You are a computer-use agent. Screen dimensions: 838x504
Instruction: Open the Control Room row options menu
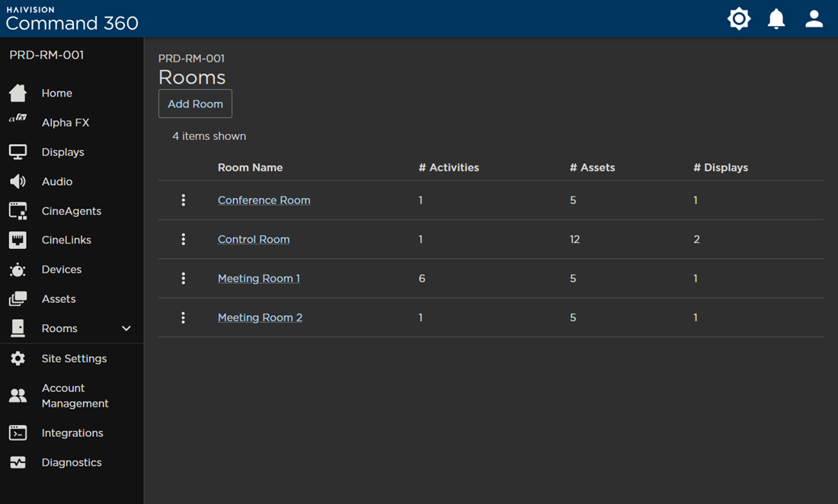pyautogui.click(x=184, y=239)
